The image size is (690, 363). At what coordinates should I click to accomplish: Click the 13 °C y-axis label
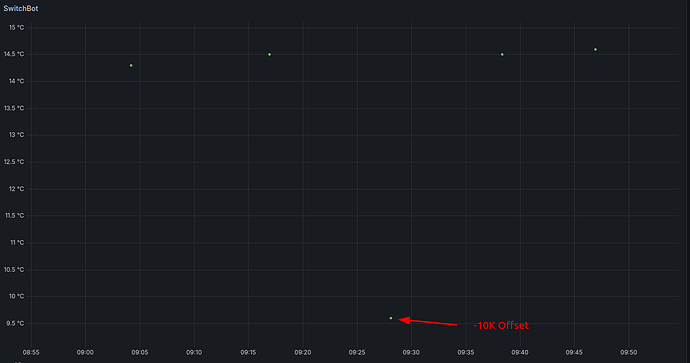(x=17, y=135)
